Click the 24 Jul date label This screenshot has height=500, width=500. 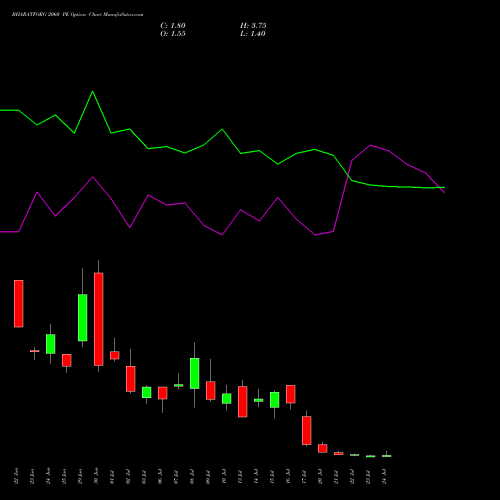(x=384, y=476)
